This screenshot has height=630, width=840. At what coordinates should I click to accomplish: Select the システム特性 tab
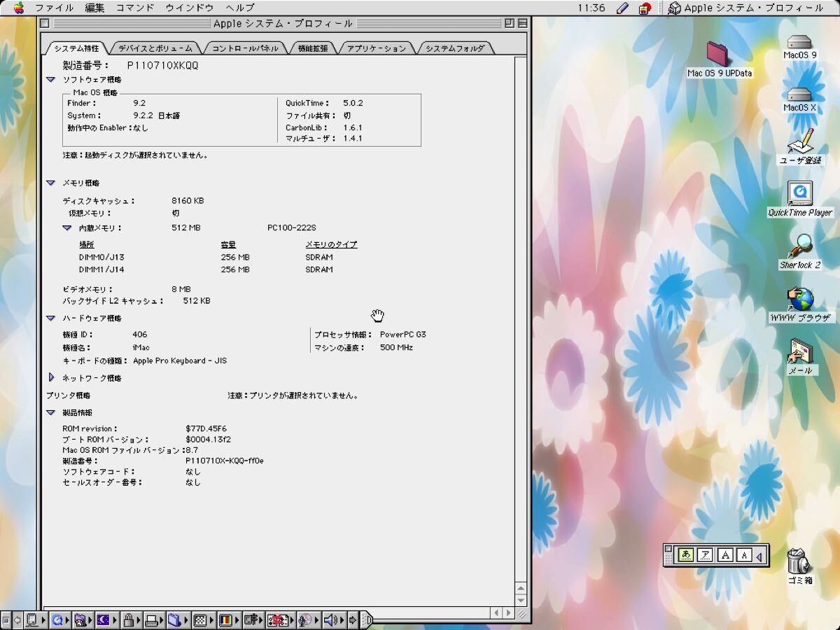pos(77,48)
